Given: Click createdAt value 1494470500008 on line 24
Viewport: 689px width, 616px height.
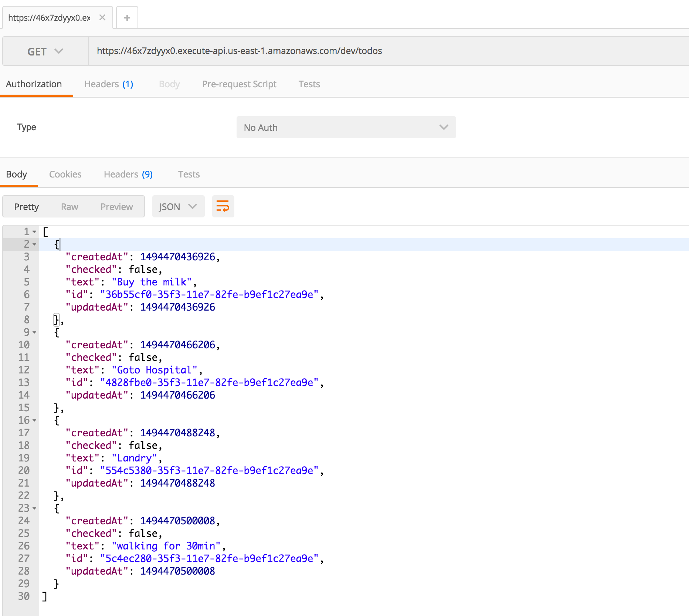Looking at the screenshot, I should (177, 521).
